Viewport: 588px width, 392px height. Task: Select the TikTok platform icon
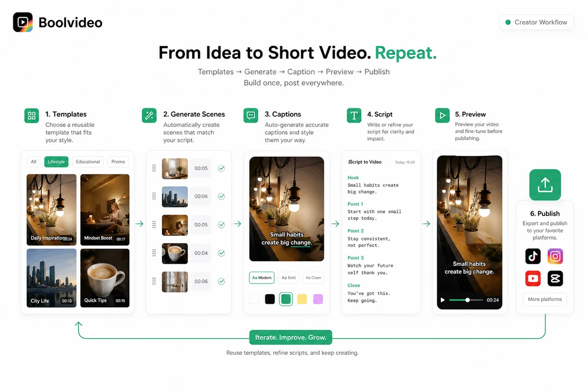(533, 256)
